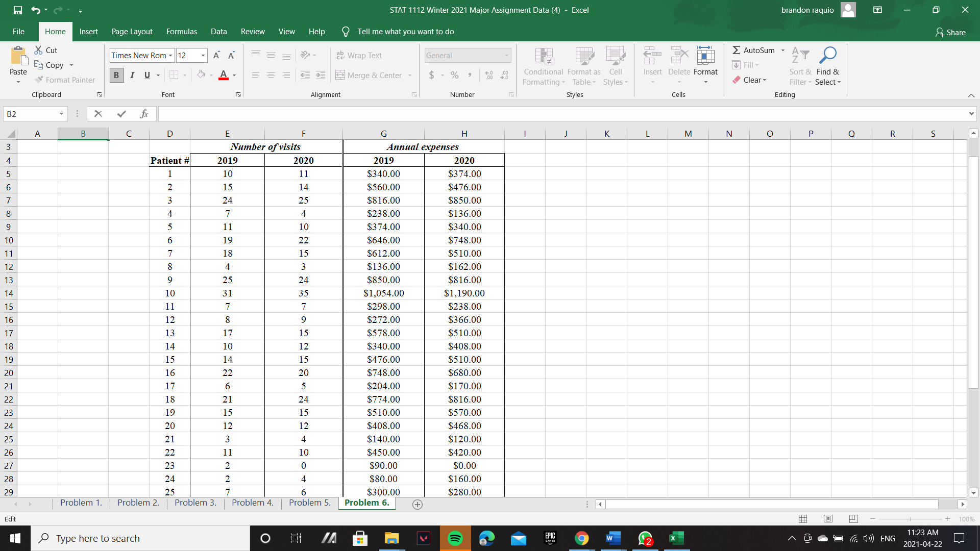This screenshot has height=551, width=980.
Task: Expand the font size dropdown
Action: tap(202, 55)
